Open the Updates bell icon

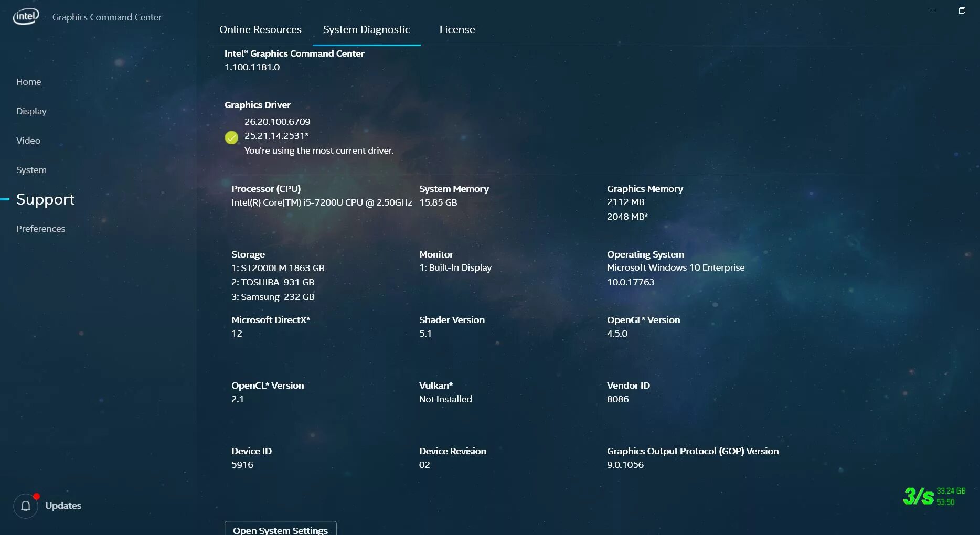tap(26, 506)
